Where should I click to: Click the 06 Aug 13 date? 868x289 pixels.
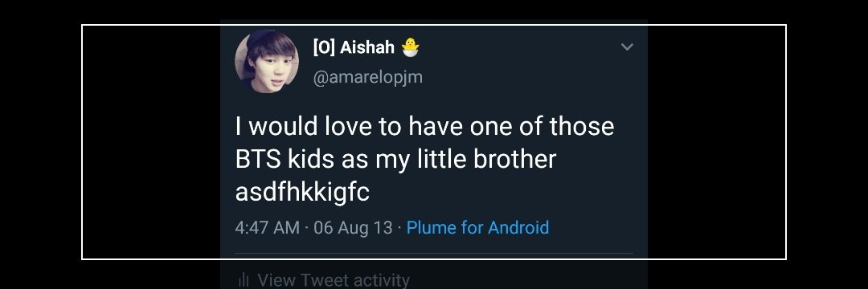click(x=353, y=228)
